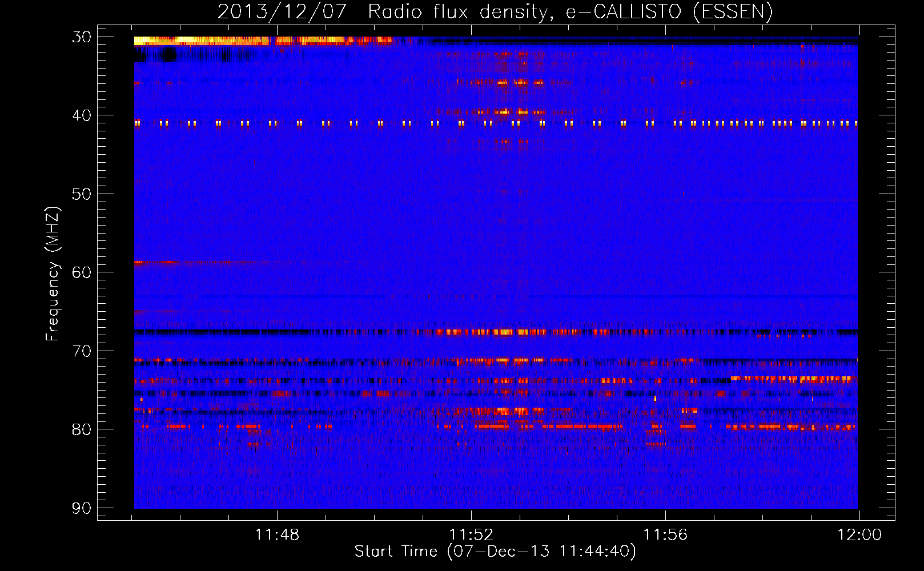This screenshot has width=924, height=571.
Task: Click the '11:48' time tick label
Action: (x=277, y=535)
